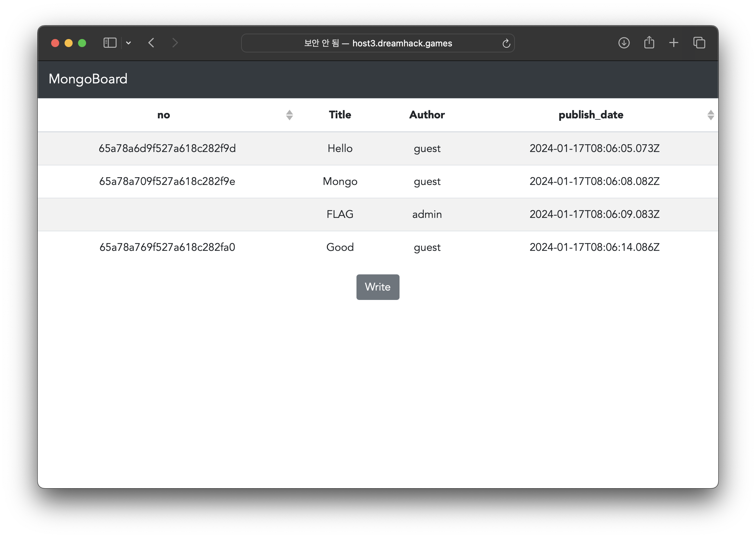This screenshot has height=538, width=756.
Task: Click the FLAG post by admin
Action: pos(340,214)
